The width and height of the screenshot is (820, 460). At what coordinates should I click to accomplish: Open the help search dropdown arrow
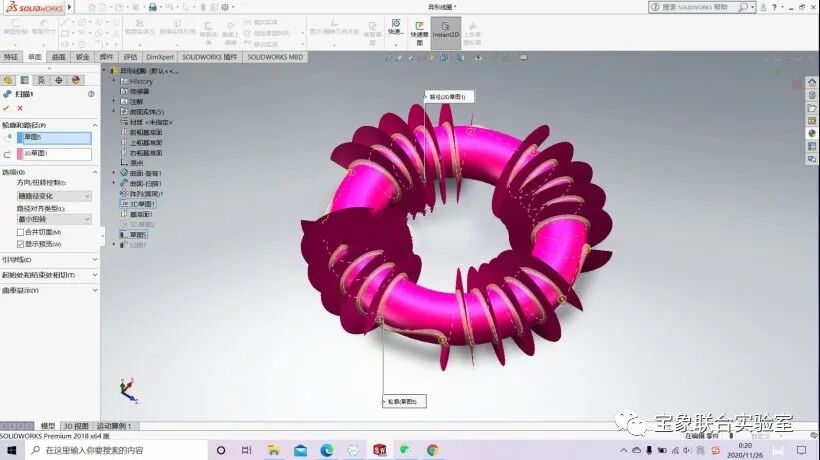click(753, 7)
